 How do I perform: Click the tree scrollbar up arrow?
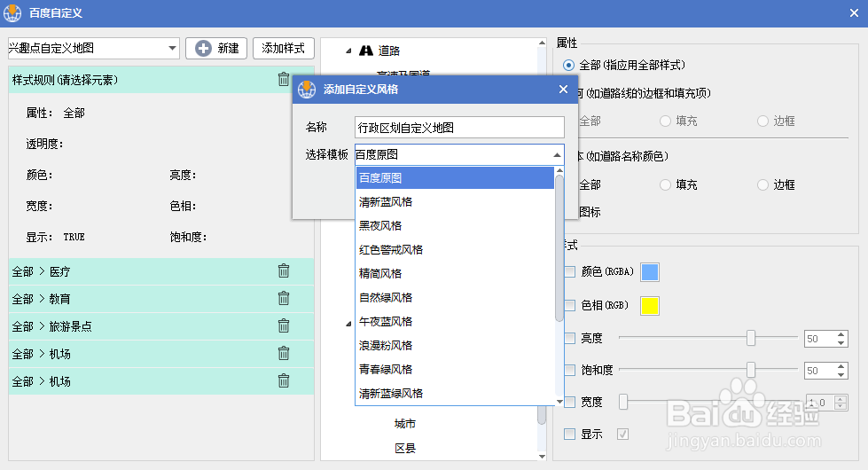542,43
